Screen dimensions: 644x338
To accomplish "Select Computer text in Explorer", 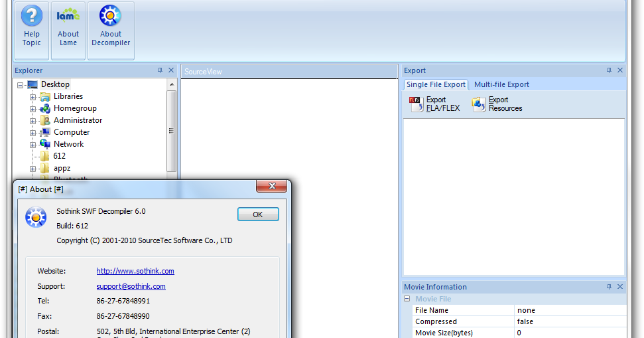I will tap(72, 132).
